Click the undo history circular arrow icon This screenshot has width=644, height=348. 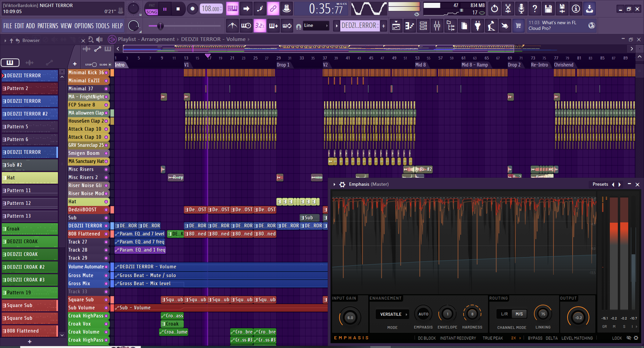[x=494, y=9]
